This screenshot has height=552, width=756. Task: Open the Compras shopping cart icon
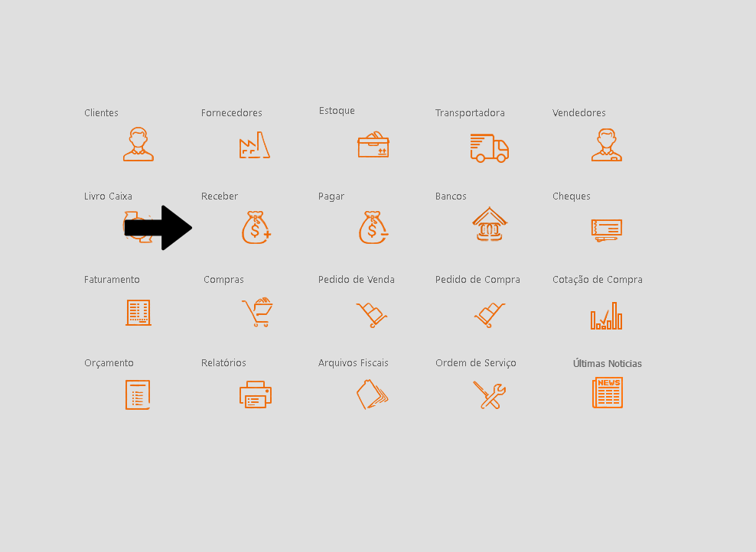(x=257, y=312)
